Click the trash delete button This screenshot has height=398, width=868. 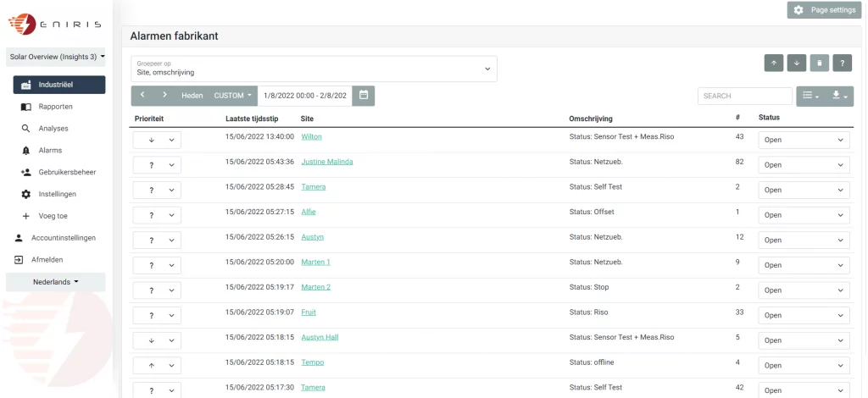[820, 63]
